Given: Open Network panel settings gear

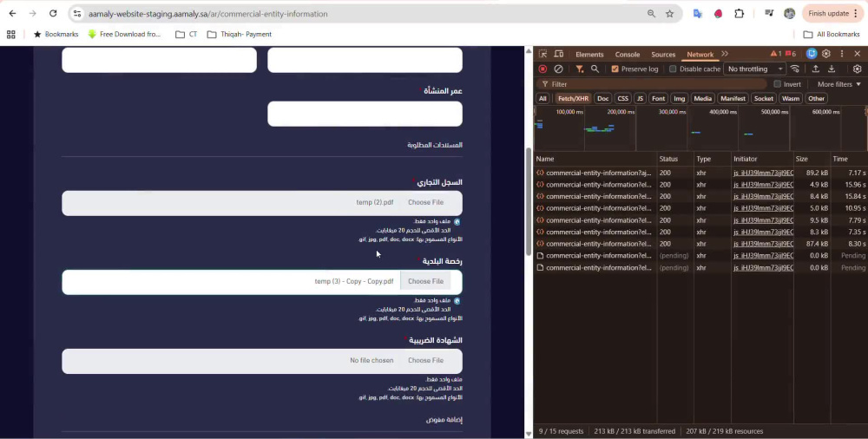Looking at the screenshot, I should point(857,69).
